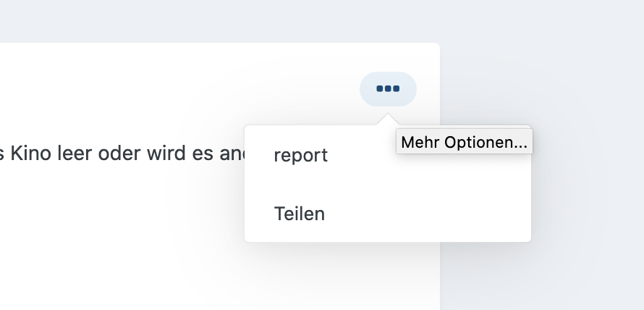Toggle the rounded light-blue options pill
Screen dimensions: 644x310
coord(388,89)
